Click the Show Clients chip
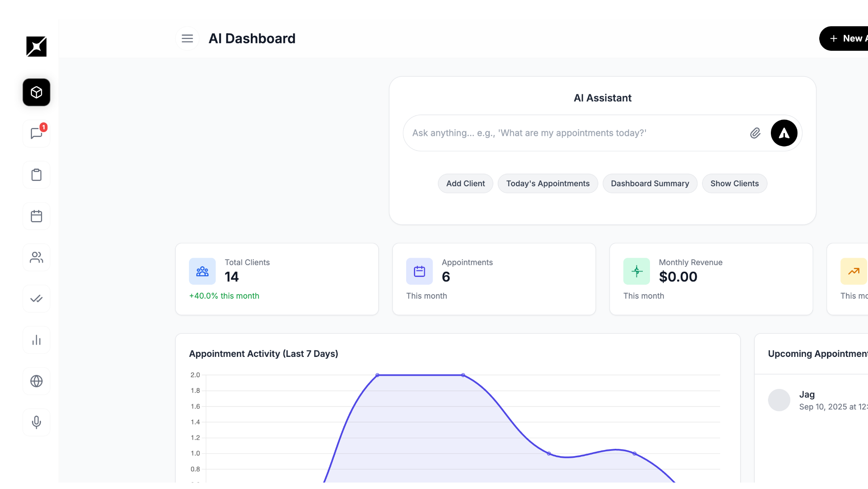Image resolution: width=868 pixels, height=489 pixels. click(734, 183)
